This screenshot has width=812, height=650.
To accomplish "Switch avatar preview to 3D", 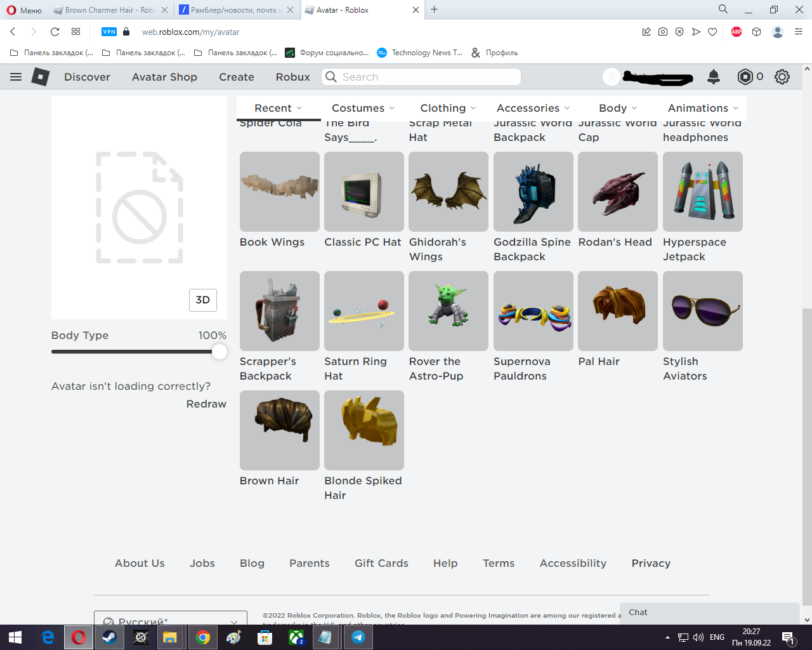I will (x=203, y=300).
